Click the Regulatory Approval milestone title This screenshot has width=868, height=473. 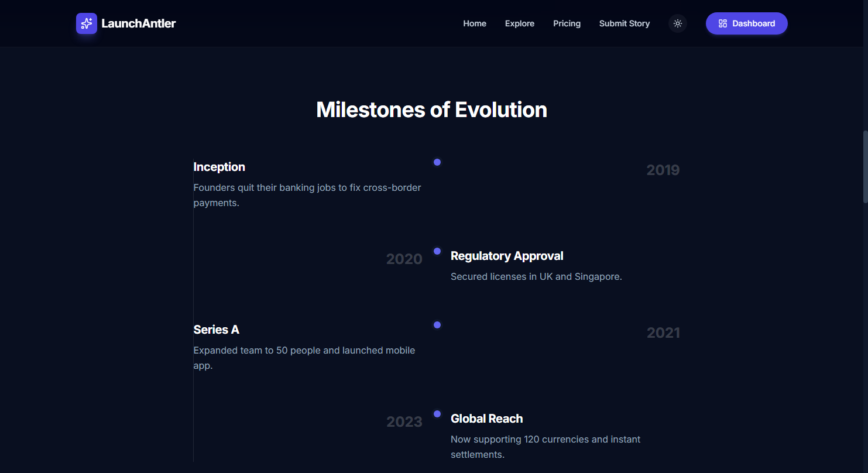tap(507, 256)
